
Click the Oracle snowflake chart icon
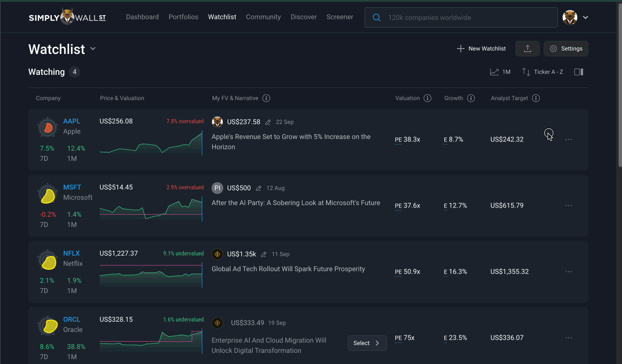48,326
